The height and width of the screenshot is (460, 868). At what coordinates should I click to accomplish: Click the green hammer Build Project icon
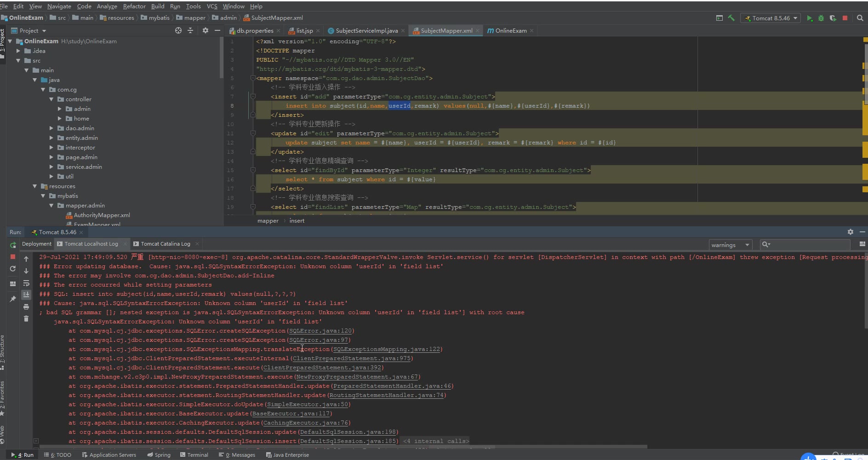click(731, 18)
